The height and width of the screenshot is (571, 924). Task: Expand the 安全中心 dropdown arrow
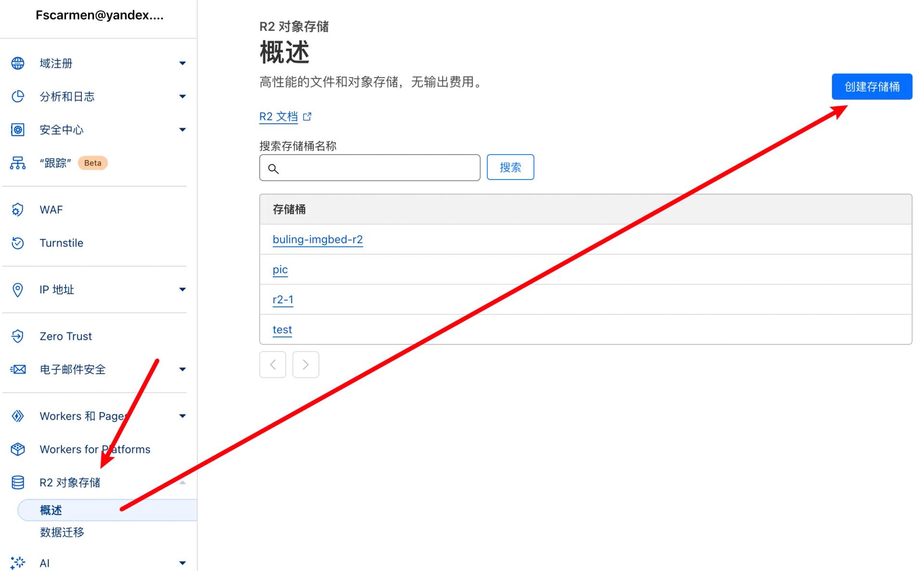point(182,130)
